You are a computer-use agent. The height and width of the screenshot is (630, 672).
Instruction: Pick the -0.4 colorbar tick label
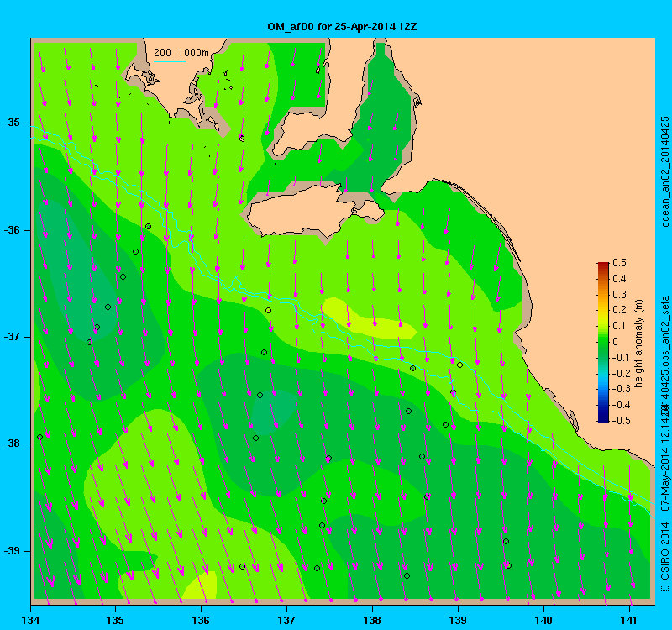(x=621, y=405)
